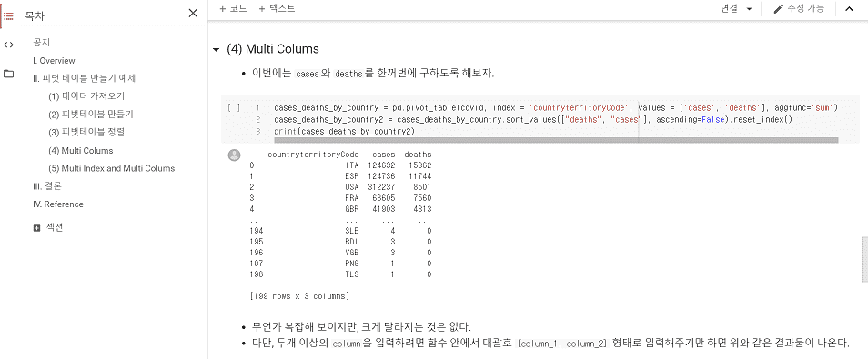Click code line 1 with pd.pivot_table

[x=556, y=107]
